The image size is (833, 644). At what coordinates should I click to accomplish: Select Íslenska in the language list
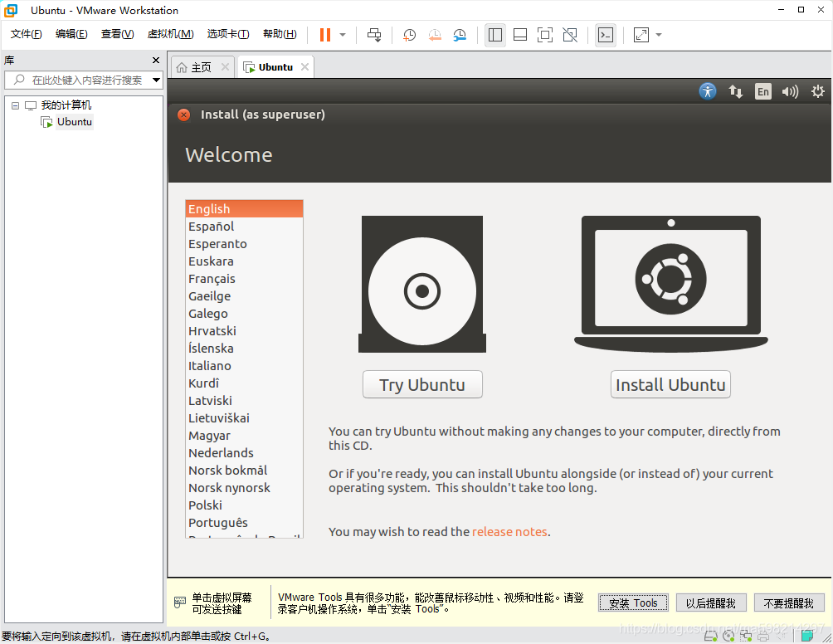(x=245, y=349)
